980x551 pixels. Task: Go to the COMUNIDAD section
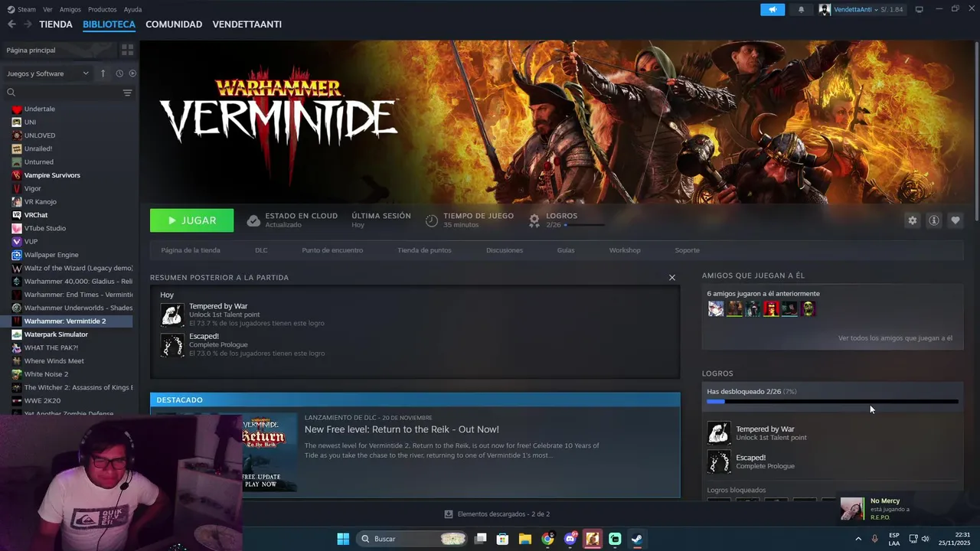click(174, 24)
